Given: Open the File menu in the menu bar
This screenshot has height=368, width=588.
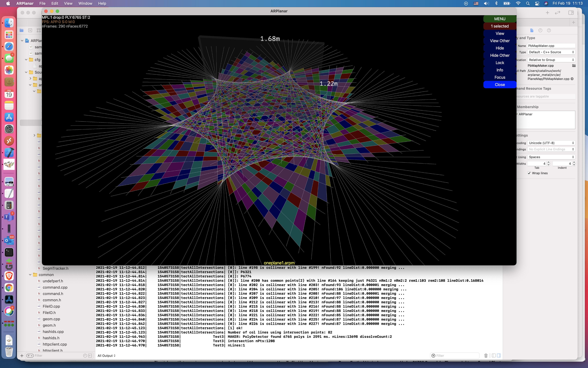Looking at the screenshot, I should pyautogui.click(x=42, y=3).
